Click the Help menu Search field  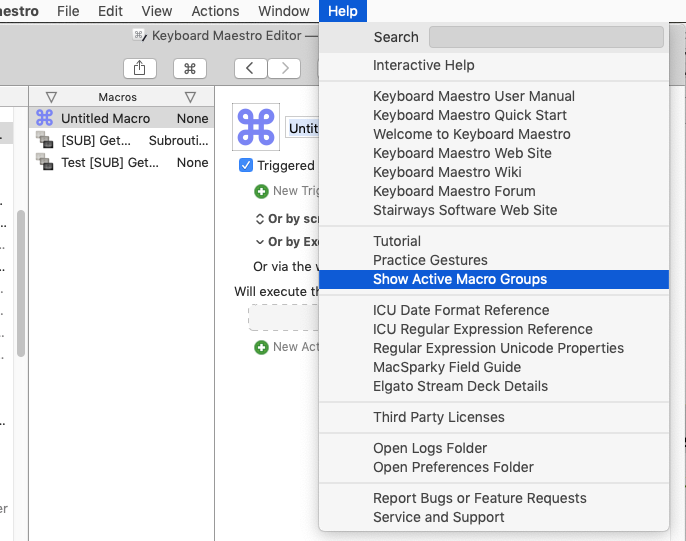tap(546, 37)
